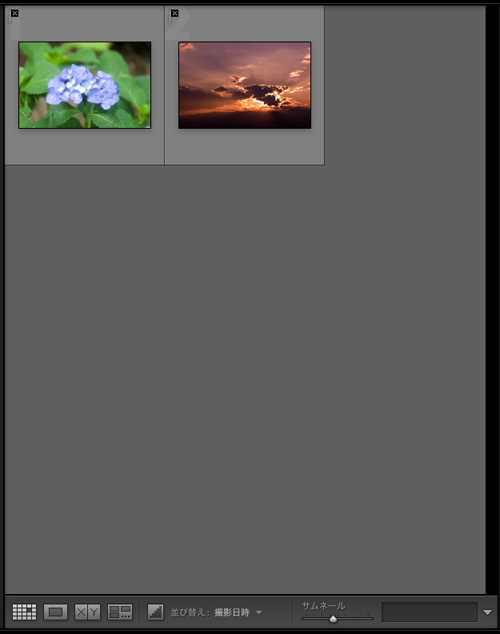The image size is (500, 634).
Task: Click rejected flag on hydrangea photo
Action: (15, 13)
